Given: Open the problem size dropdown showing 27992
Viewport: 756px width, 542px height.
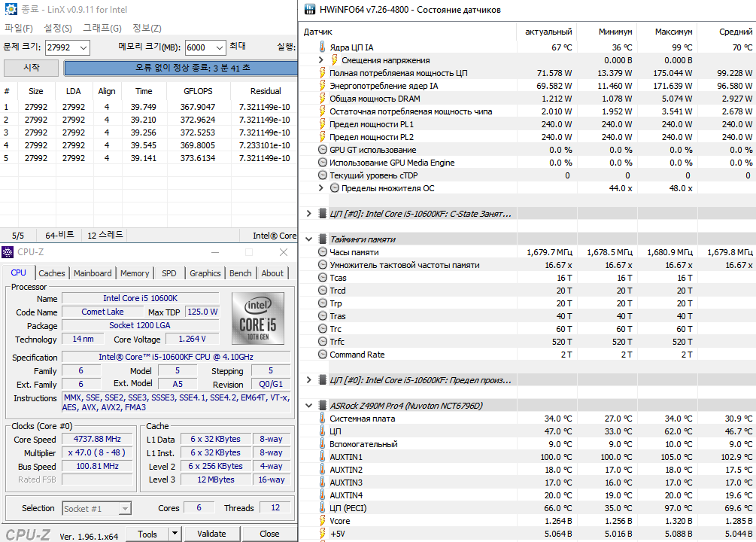Looking at the screenshot, I should tap(83, 47).
